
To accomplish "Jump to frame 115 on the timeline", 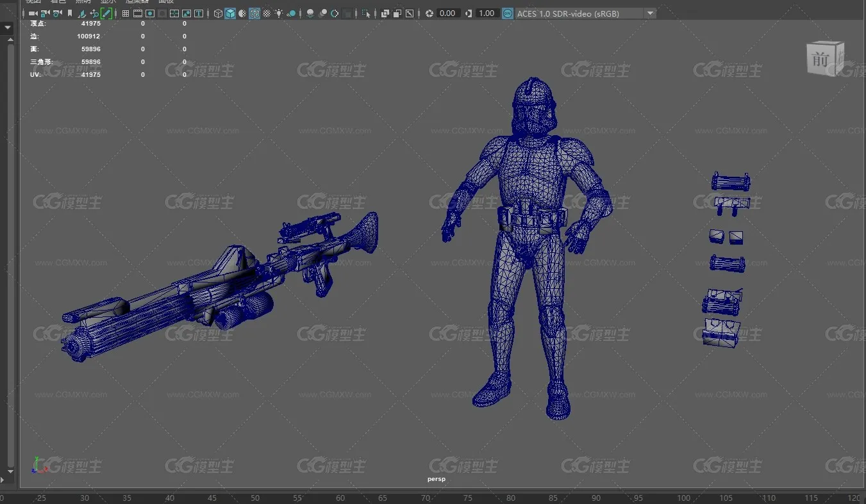I will [x=812, y=498].
